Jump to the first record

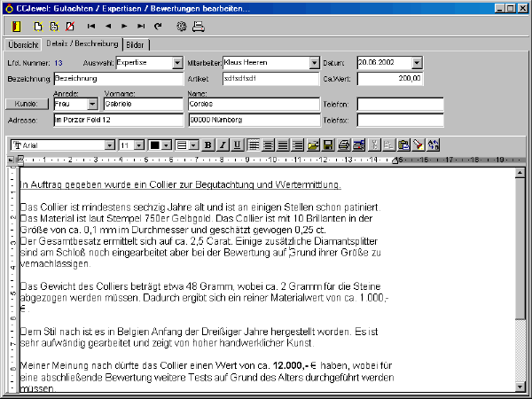tap(91, 27)
